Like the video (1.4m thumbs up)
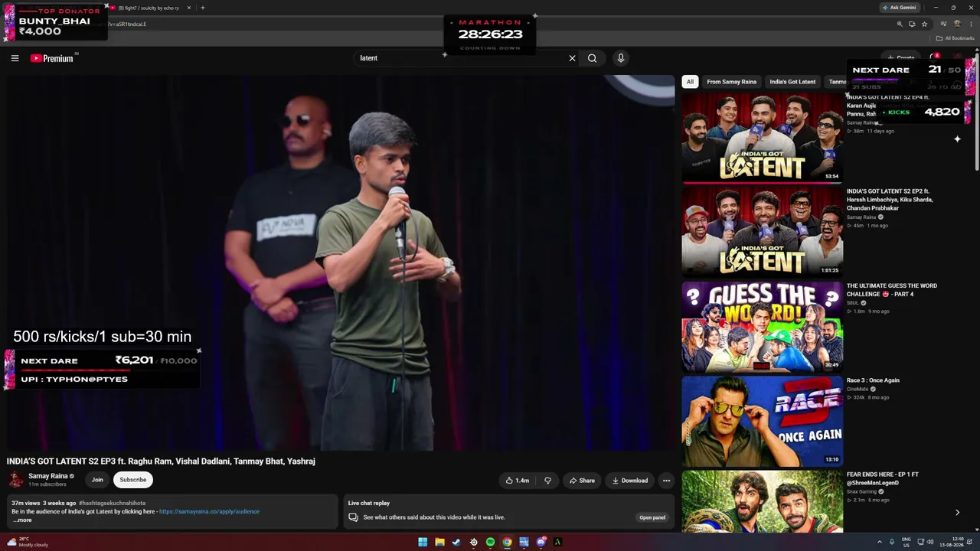Screen dimensions: 980x551 coord(518,481)
